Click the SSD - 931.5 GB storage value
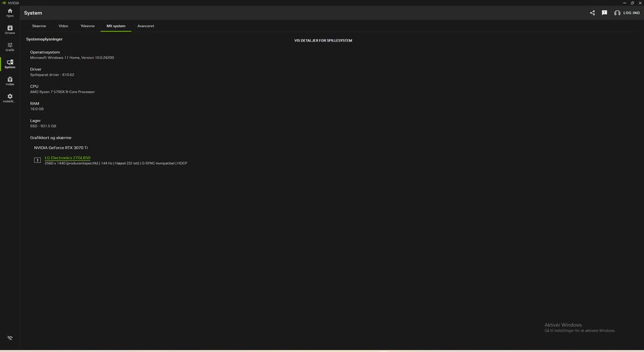The image size is (644, 352). [x=43, y=126]
